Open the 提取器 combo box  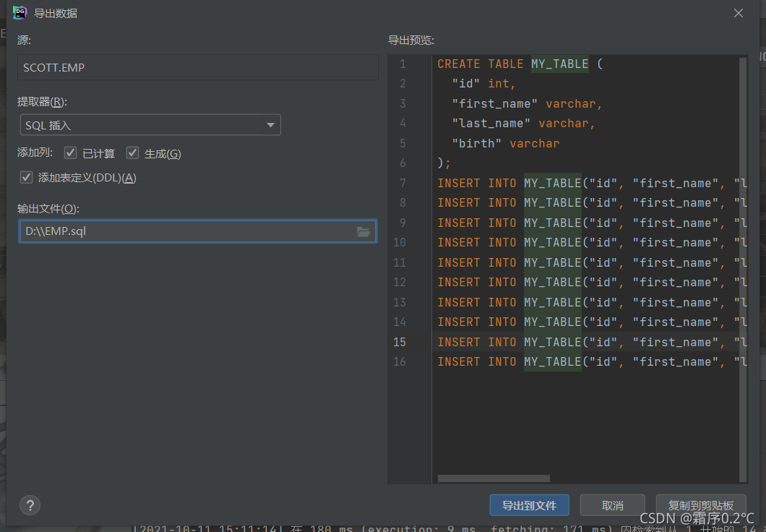point(150,125)
